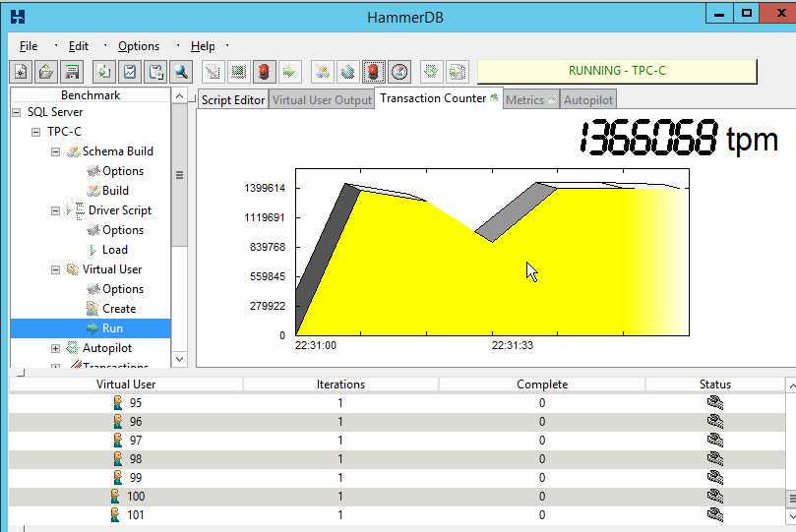Image resolution: width=796 pixels, height=532 pixels.
Task: Open the File menu
Action: [29, 46]
